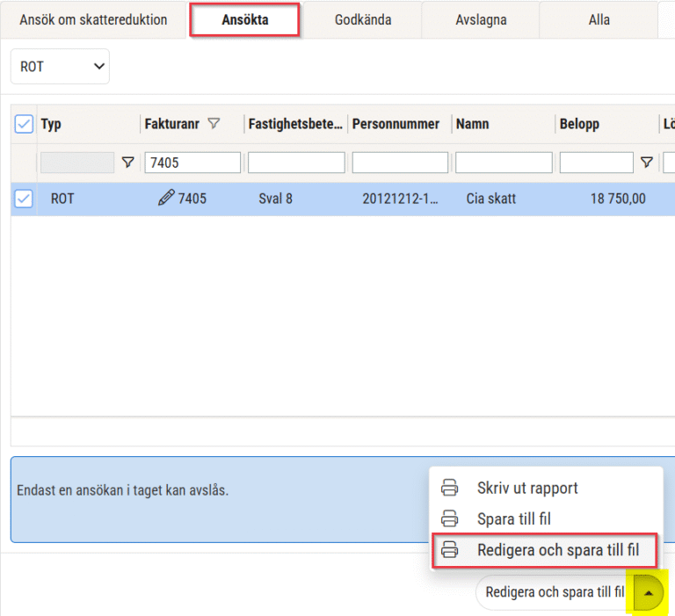Click the filter funnel icon in Fakturanr header
This screenshot has height=616, width=675.
[x=214, y=125]
